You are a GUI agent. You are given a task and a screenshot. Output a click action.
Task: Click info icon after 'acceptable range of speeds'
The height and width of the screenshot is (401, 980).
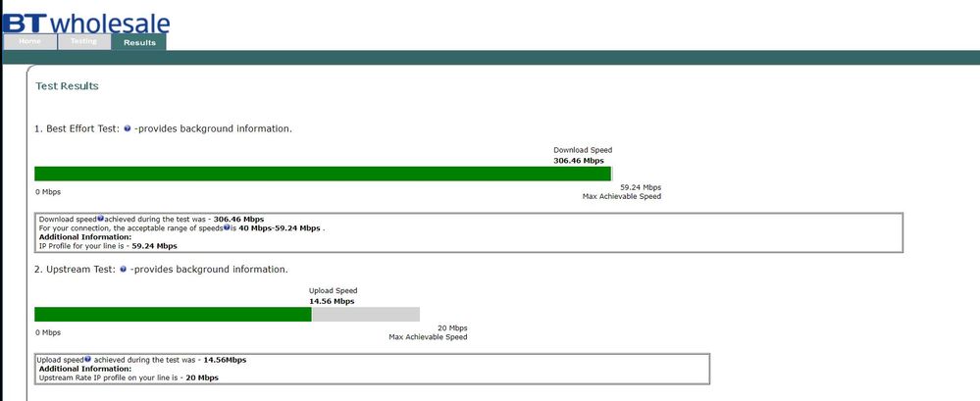pos(227,227)
